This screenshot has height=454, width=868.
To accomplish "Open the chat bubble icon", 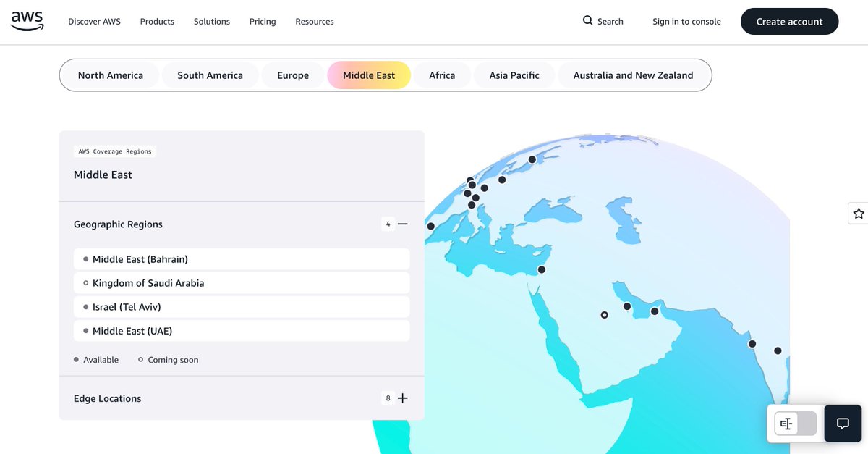I will pos(843,424).
